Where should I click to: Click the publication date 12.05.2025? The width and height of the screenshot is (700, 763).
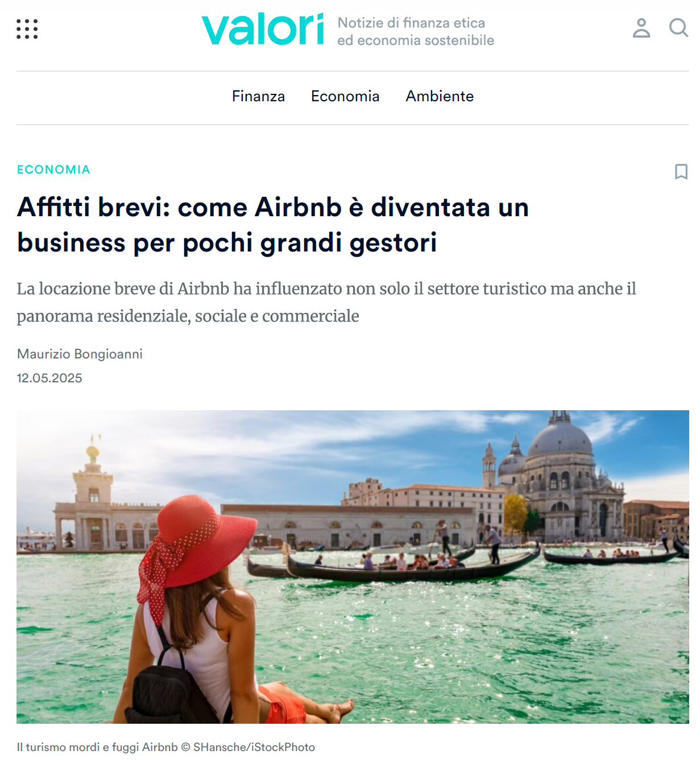pyautogui.click(x=49, y=378)
